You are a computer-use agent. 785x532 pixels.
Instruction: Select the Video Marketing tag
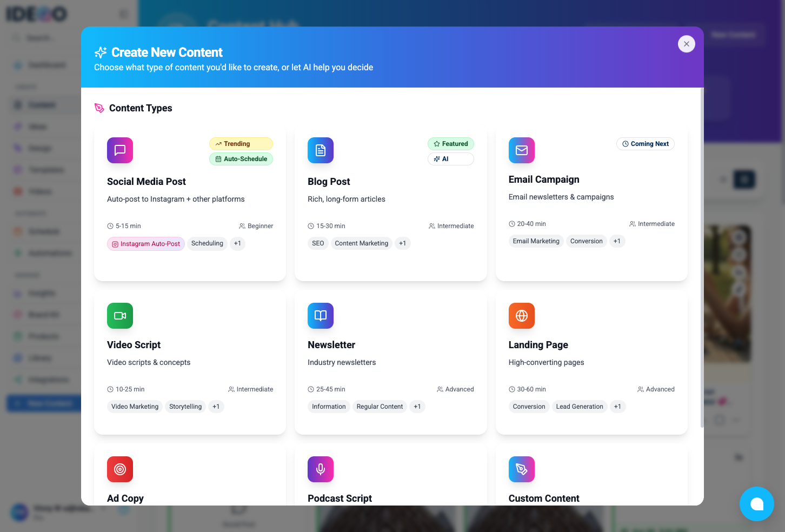pos(135,407)
